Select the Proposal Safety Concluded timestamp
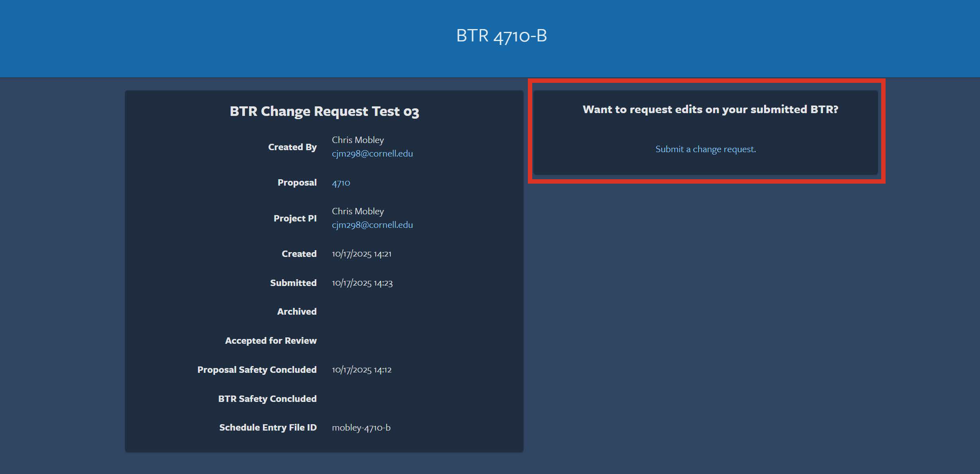 [361, 370]
